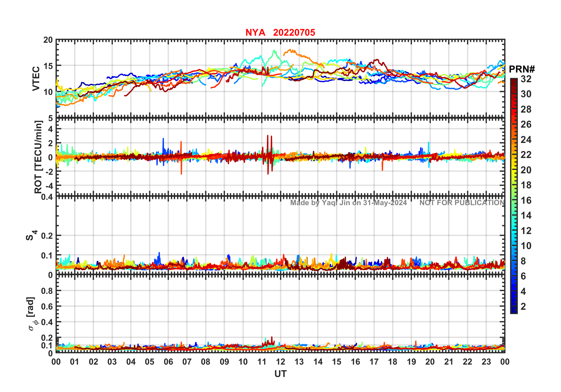Click ROT axis tick value -4
The height and width of the screenshot is (392, 561).
coord(50,186)
